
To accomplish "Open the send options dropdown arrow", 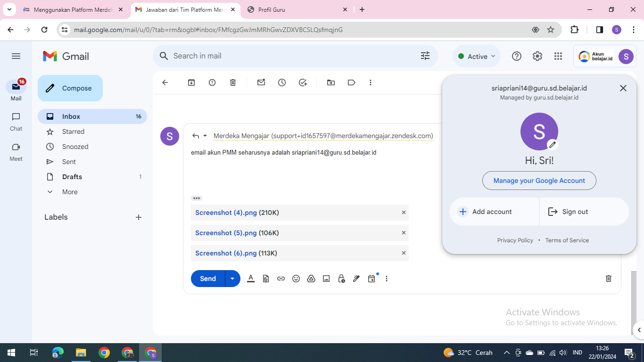I will click(232, 279).
